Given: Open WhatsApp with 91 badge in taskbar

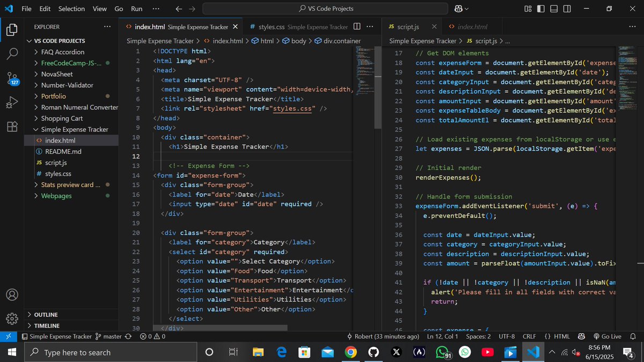Looking at the screenshot, I should pos(443,352).
